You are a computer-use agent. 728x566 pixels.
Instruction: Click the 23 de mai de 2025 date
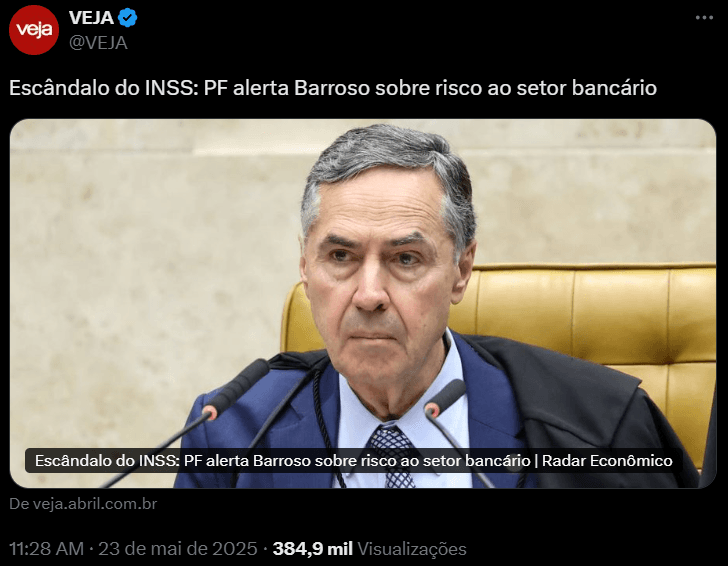[177, 549]
